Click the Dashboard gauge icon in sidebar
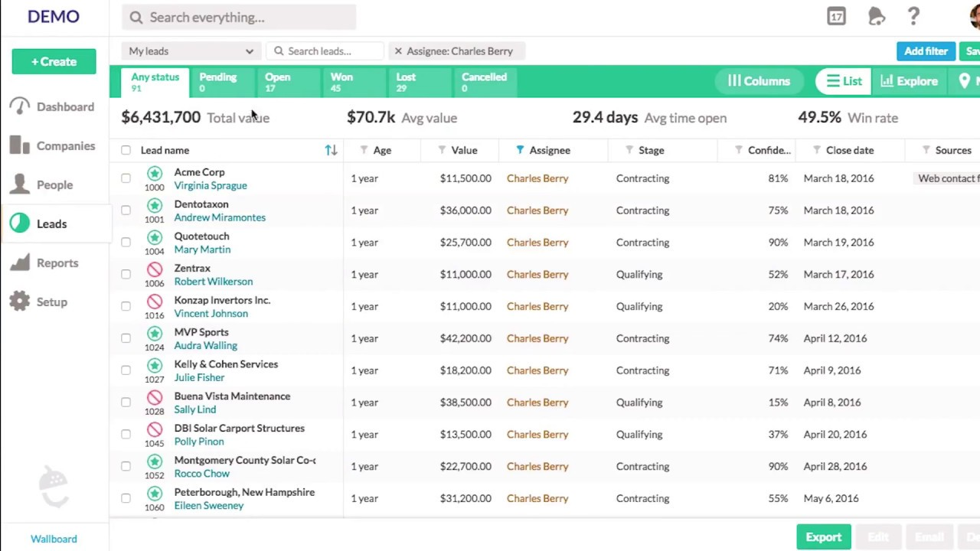 (21, 107)
